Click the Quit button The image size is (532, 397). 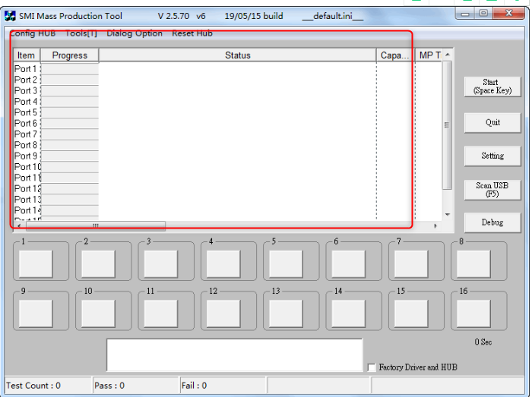click(492, 123)
